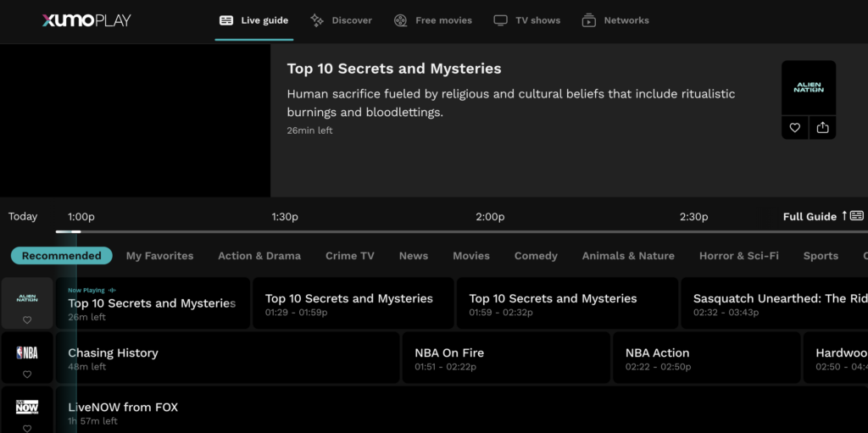Select NBA Action program

click(x=707, y=358)
